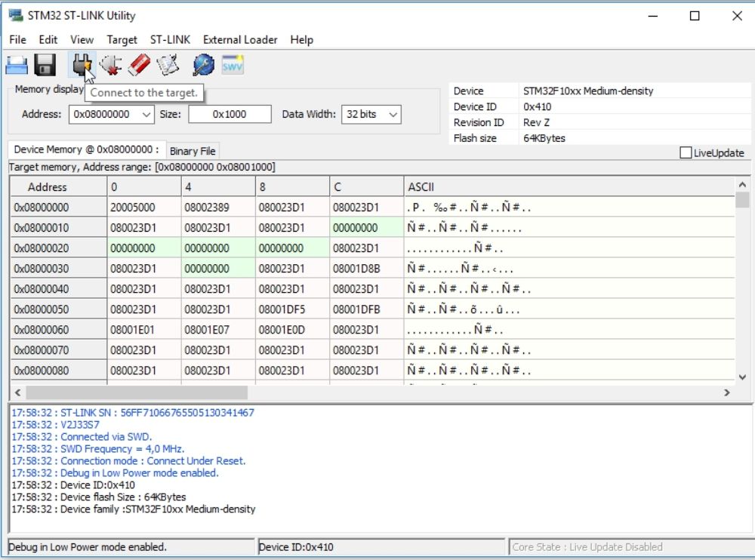Open the ST-LINK menu
Viewport: 755px width, 560px height.
(x=170, y=39)
